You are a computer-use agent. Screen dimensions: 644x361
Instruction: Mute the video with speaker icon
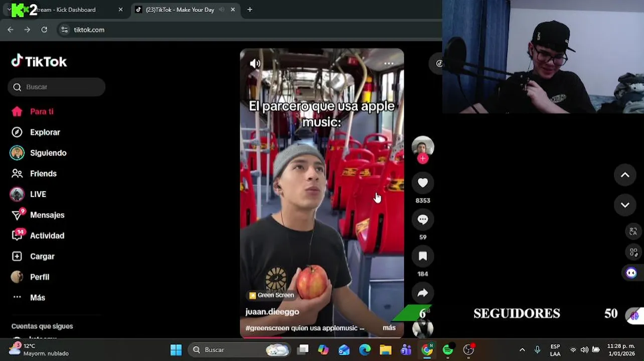(x=255, y=64)
